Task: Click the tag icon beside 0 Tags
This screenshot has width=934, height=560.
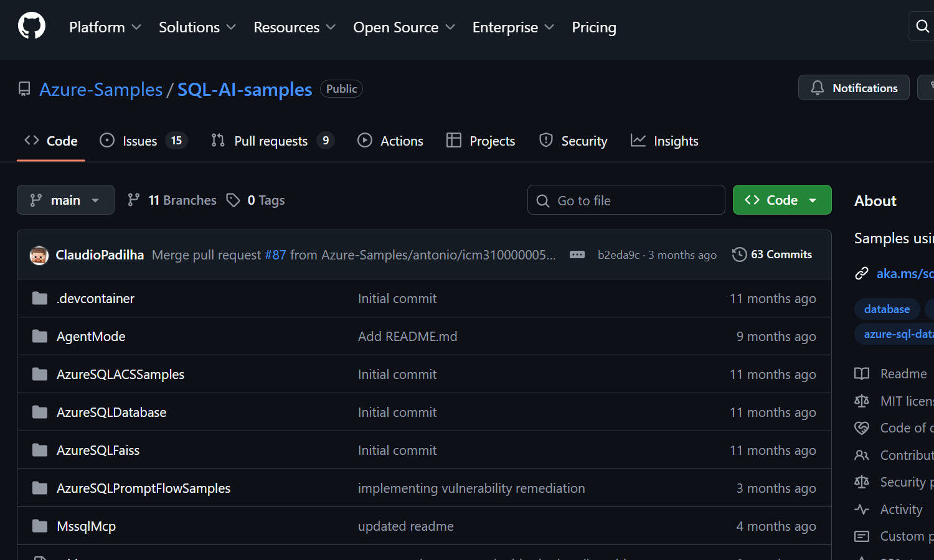Action: 233,200
